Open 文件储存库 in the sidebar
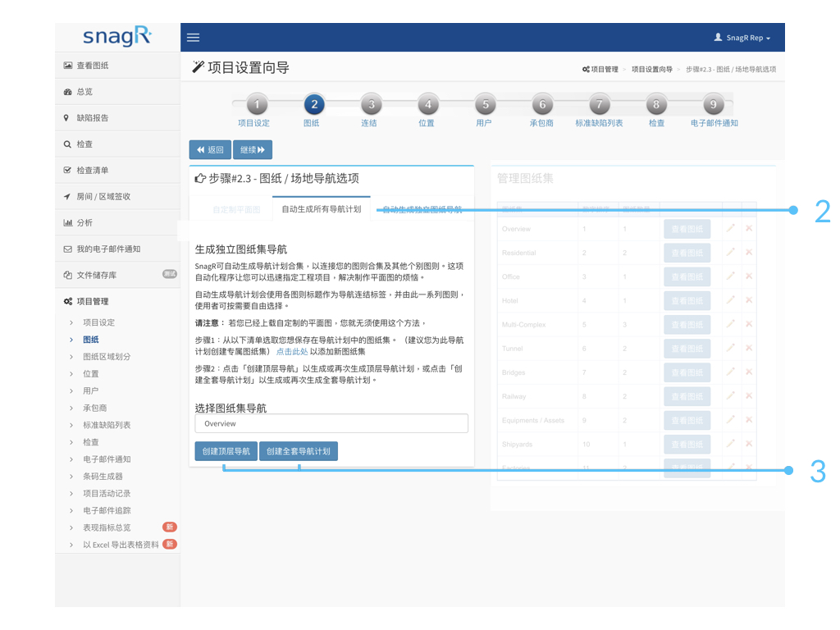 point(117,276)
